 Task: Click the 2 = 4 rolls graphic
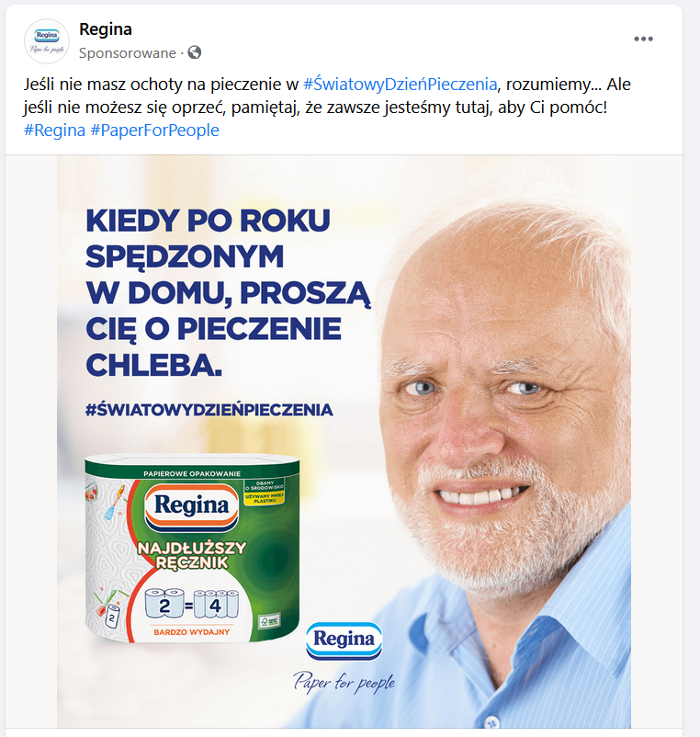click(191, 605)
